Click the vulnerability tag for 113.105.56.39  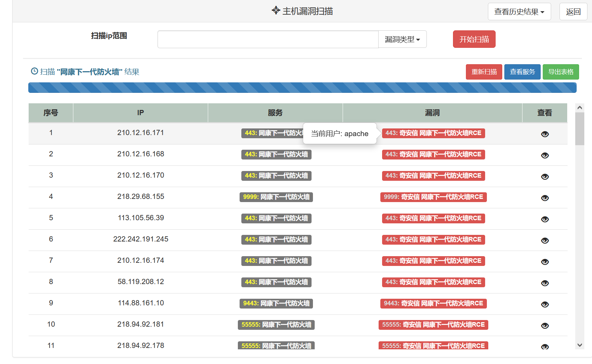coord(433,218)
